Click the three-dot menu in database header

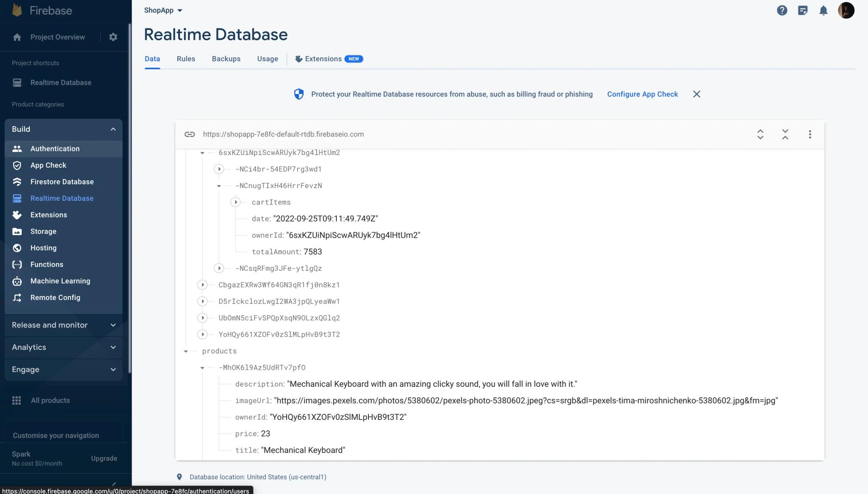point(810,133)
